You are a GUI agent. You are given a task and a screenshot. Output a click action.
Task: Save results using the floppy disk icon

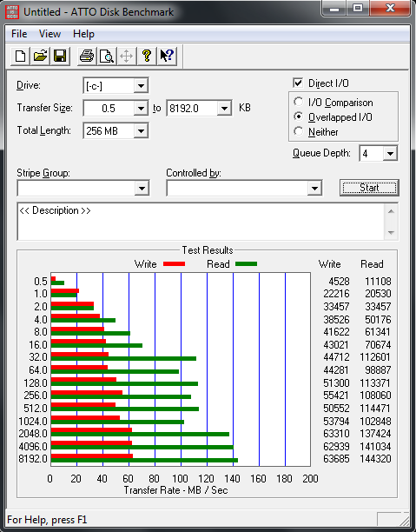click(x=60, y=56)
